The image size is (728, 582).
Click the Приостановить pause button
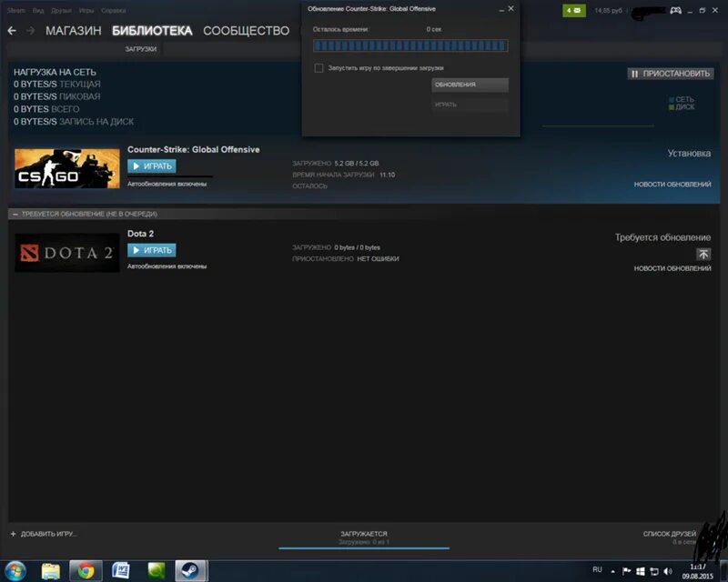671,74
